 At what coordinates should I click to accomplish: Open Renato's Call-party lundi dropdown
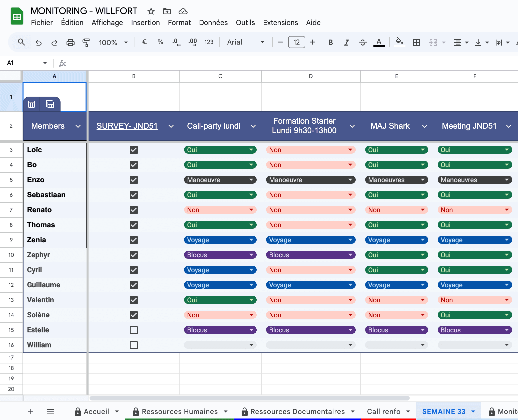[251, 210]
